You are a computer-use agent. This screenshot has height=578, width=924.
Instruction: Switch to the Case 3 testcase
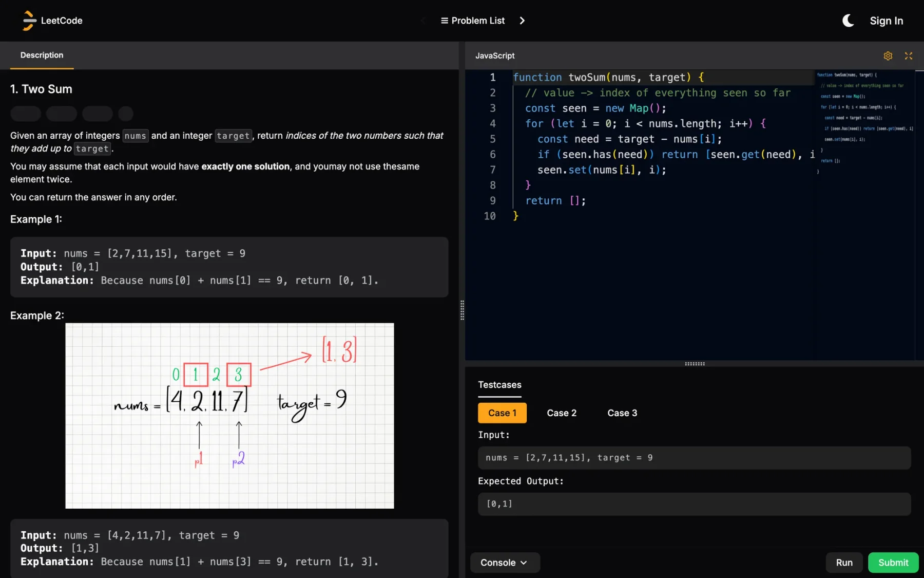[x=622, y=413]
